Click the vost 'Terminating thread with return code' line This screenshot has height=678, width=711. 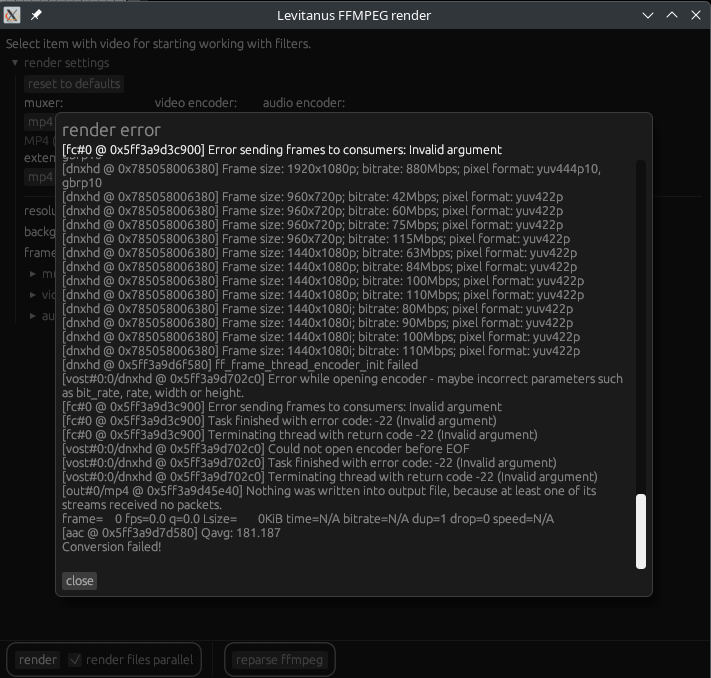(330, 477)
